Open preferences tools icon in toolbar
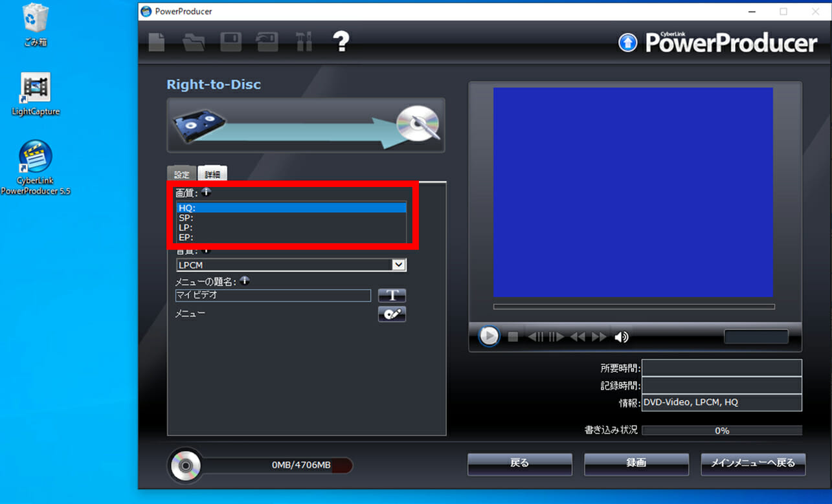This screenshot has width=832, height=504. coord(304,42)
